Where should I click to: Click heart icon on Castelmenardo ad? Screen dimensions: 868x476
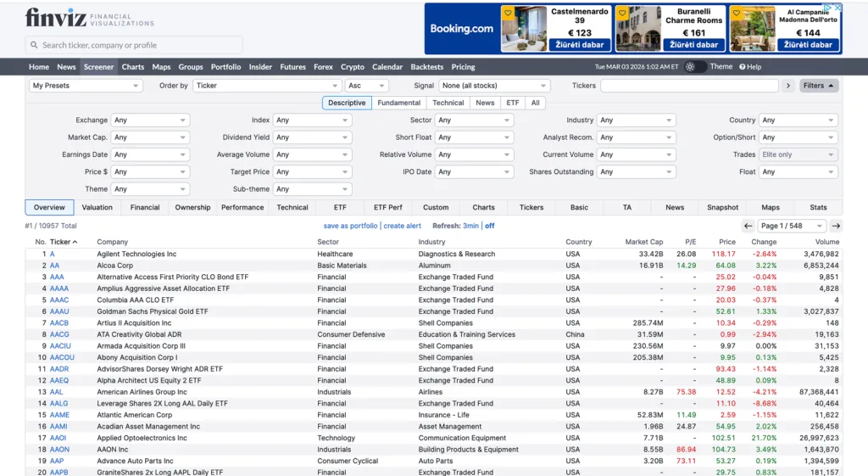pos(508,13)
